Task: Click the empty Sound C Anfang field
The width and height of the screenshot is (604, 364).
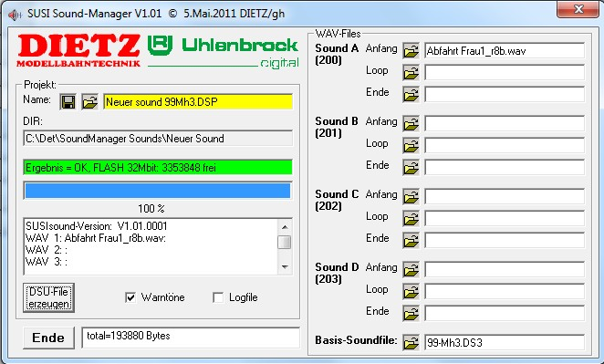Action: pyautogui.click(x=505, y=197)
